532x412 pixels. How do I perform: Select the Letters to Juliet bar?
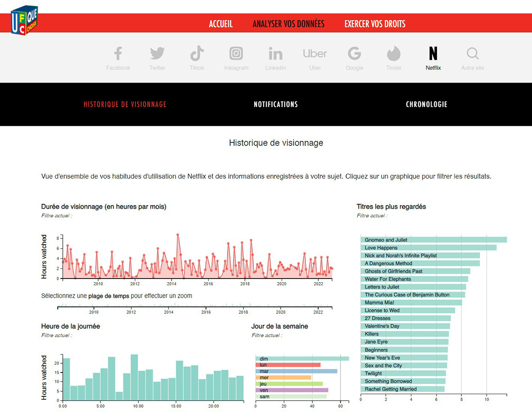pyautogui.click(x=413, y=287)
